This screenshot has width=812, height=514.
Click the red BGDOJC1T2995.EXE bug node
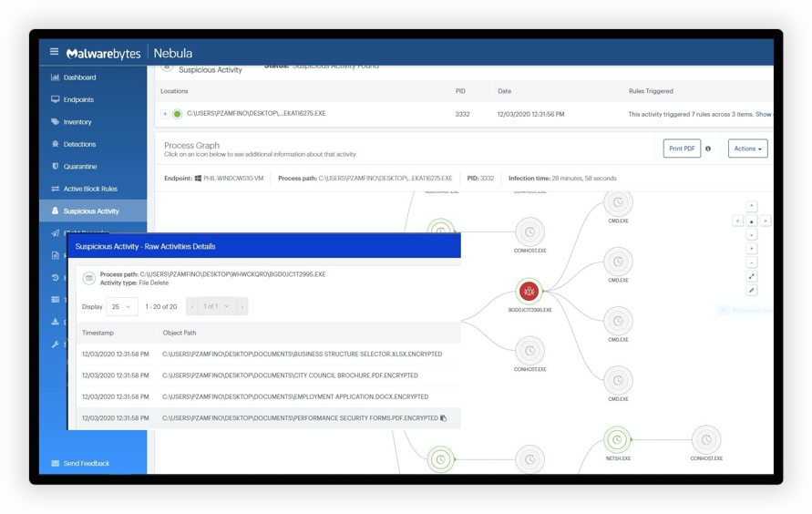529,292
